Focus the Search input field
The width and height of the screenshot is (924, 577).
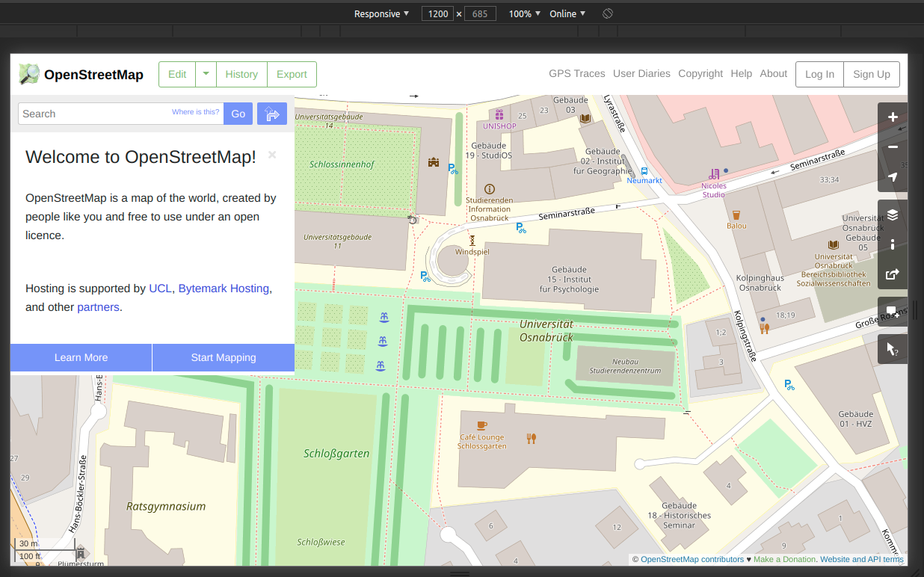(x=120, y=114)
